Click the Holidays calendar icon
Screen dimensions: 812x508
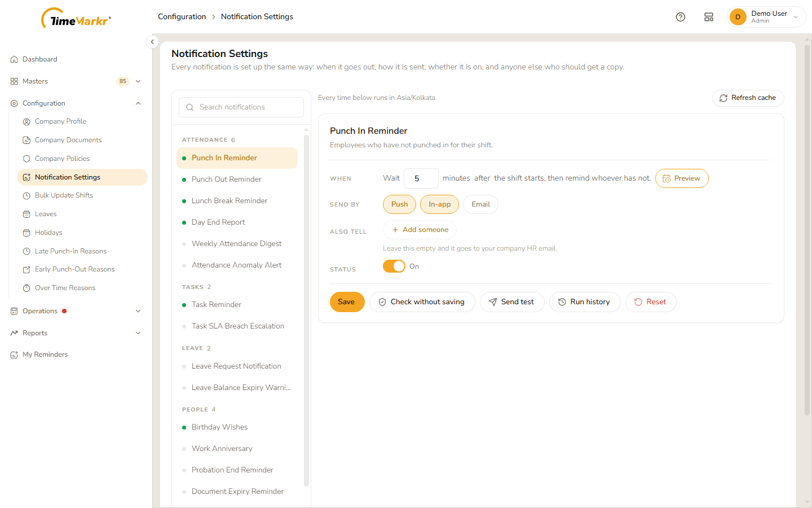(27, 233)
